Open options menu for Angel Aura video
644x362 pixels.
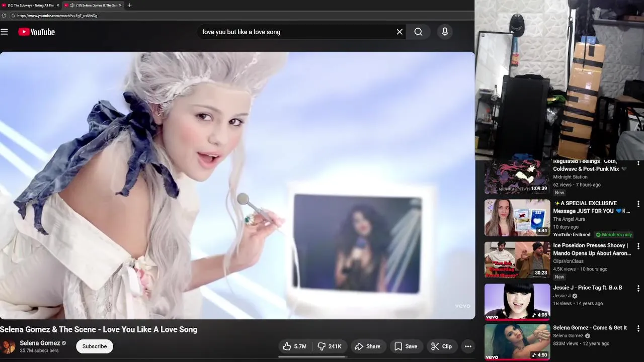pyautogui.click(x=638, y=204)
